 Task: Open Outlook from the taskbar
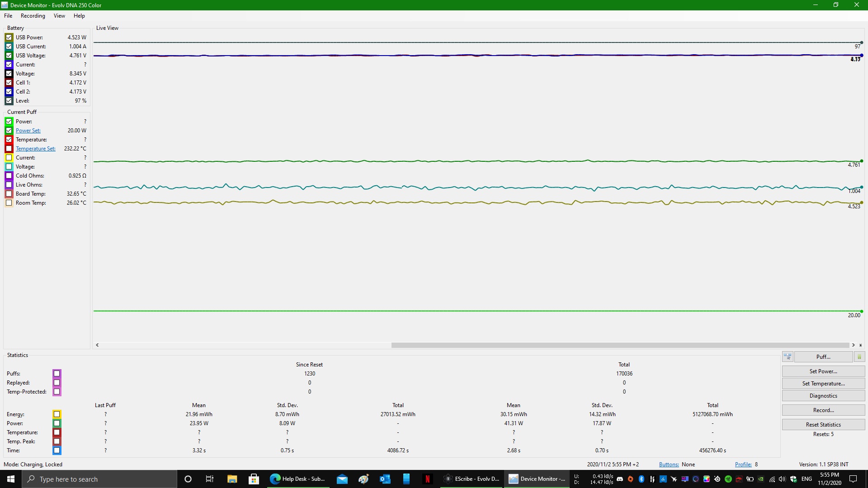pyautogui.click(x=385, y=479)
